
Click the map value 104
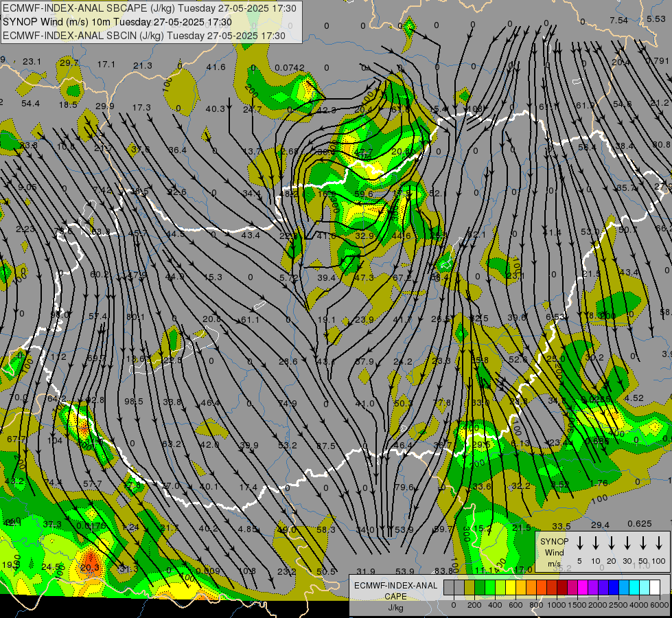pos(55,440)
